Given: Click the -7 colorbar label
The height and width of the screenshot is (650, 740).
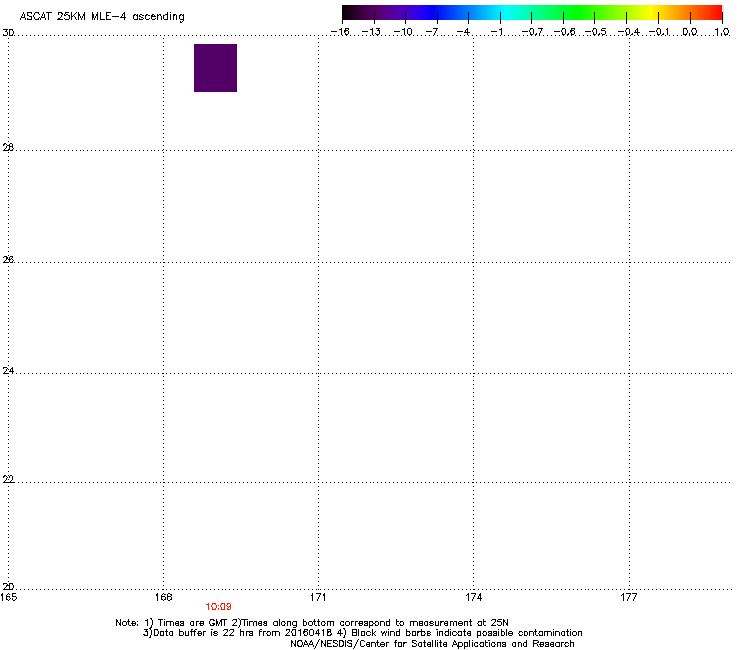Looking at the screenshot, I should [x=432, y=32].
